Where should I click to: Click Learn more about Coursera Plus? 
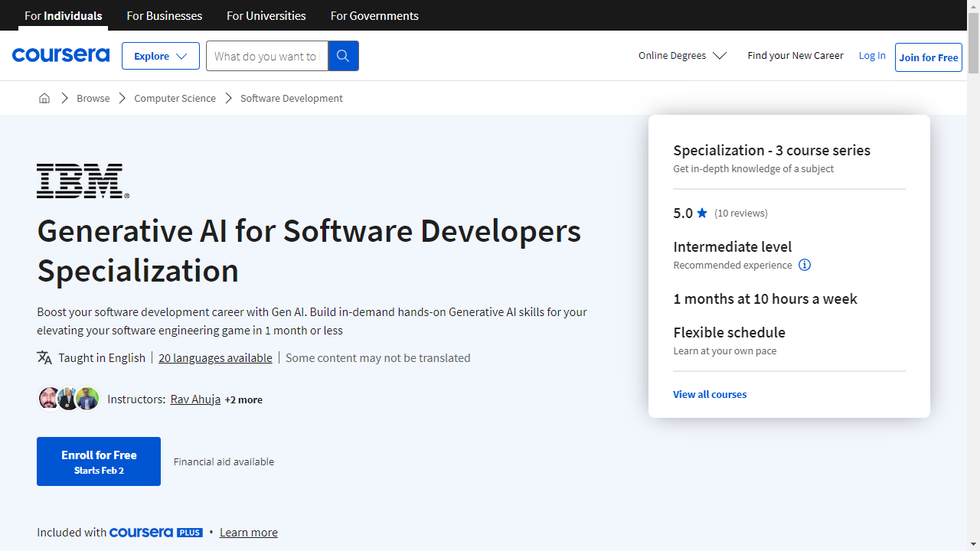(249, 532)
